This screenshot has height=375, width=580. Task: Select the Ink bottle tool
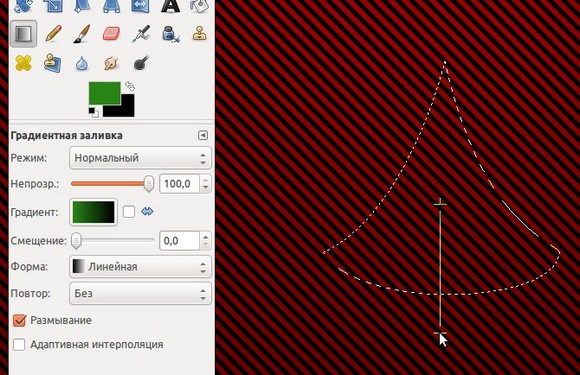170,34
